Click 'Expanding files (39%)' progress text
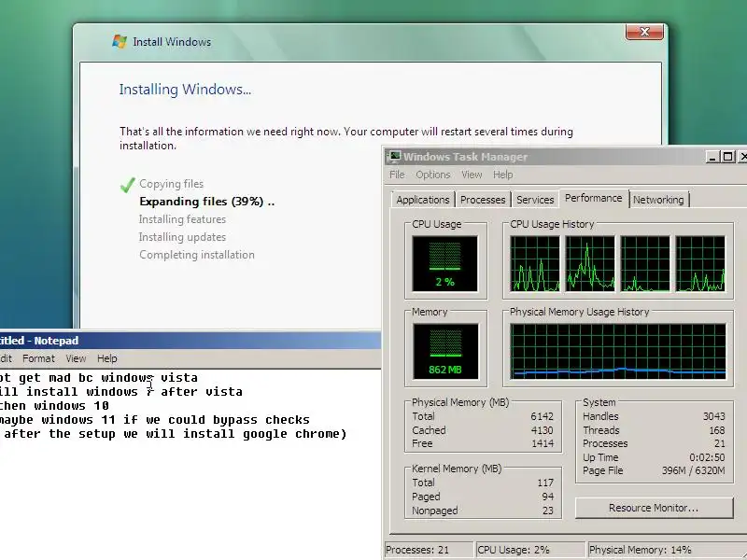This screenshot has height=560, width=747. pos(206,202)
